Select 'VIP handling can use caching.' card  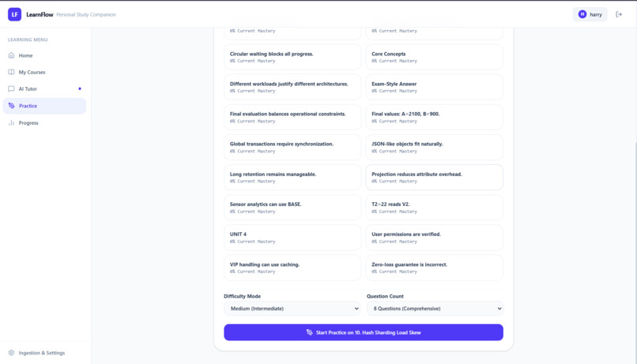pyautogui.click(x=292, y=268)
